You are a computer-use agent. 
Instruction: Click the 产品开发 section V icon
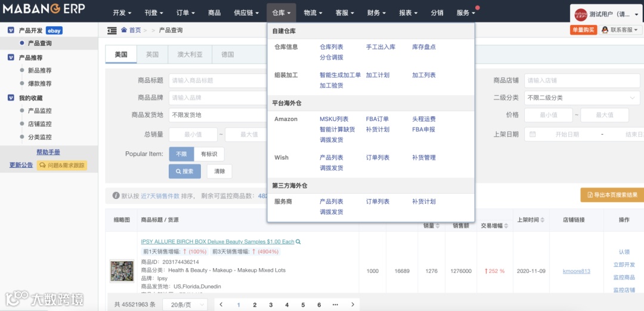[11, 30]
